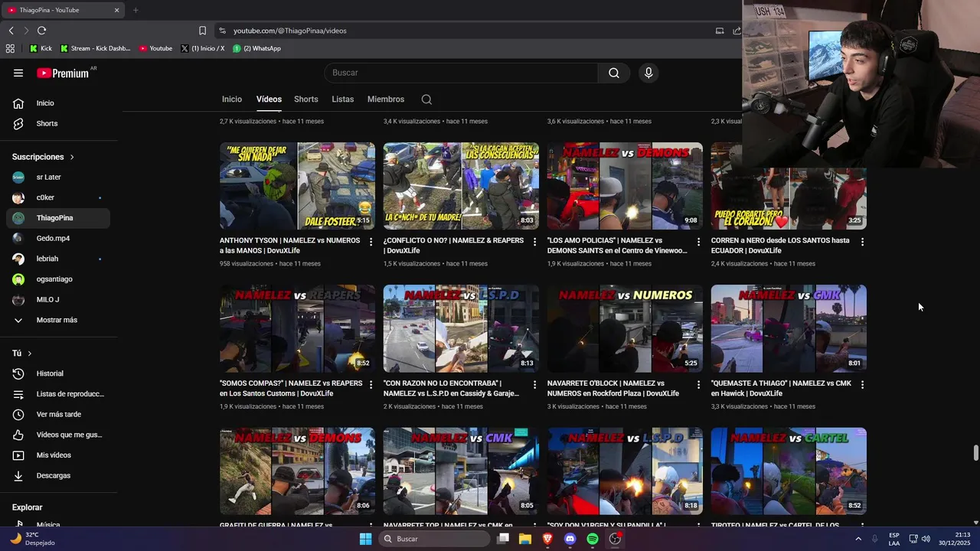Open Stream - Kick Dashboard bookmark
Viewport: 980px width, 551px height.
95,48
